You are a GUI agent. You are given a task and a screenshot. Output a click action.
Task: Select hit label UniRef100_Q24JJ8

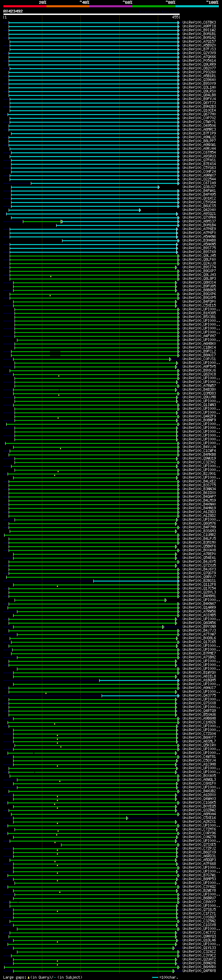pos(199,263)
